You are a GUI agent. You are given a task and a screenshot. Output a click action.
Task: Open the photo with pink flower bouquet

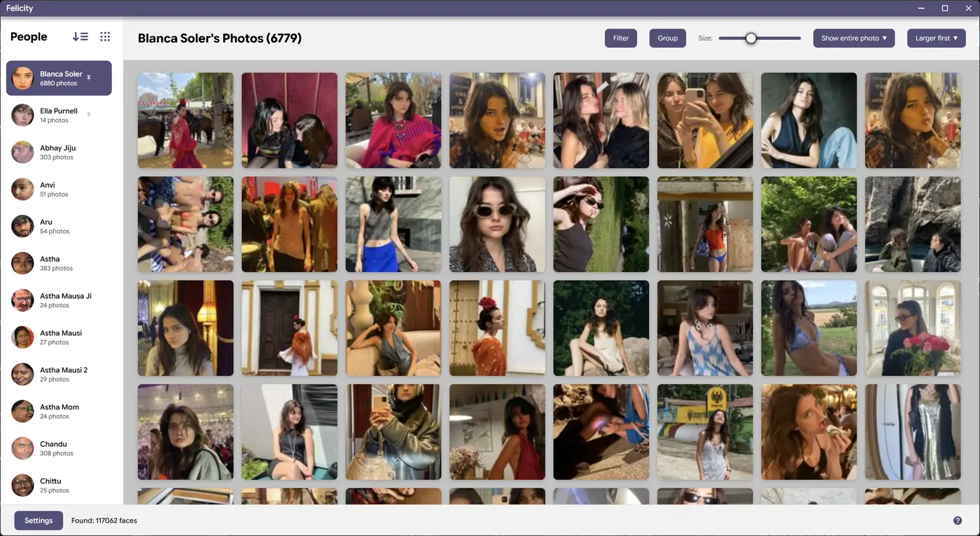click(x=913, y=328)
